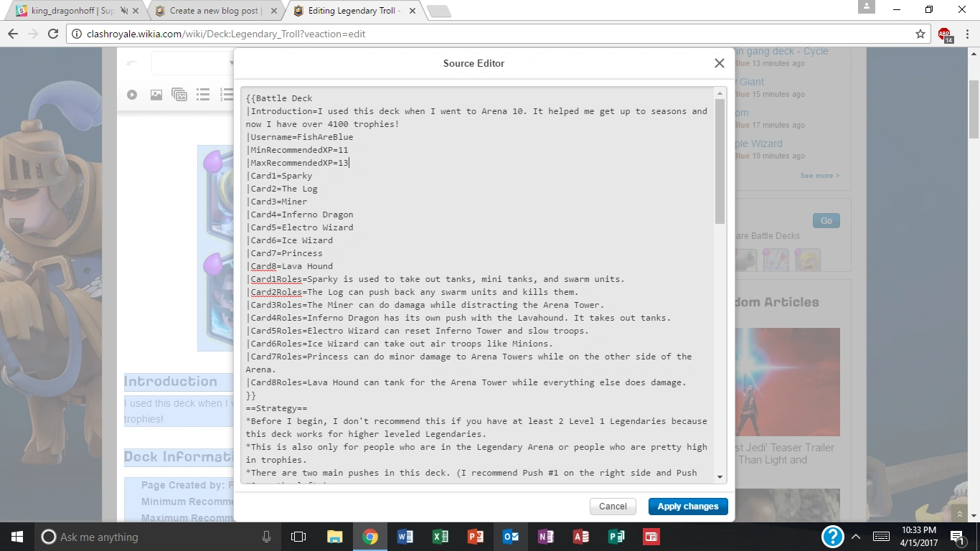Click the undo arrow in the wiki editor toolbar
Screen dimensions: 980x551
coord(131,63)
